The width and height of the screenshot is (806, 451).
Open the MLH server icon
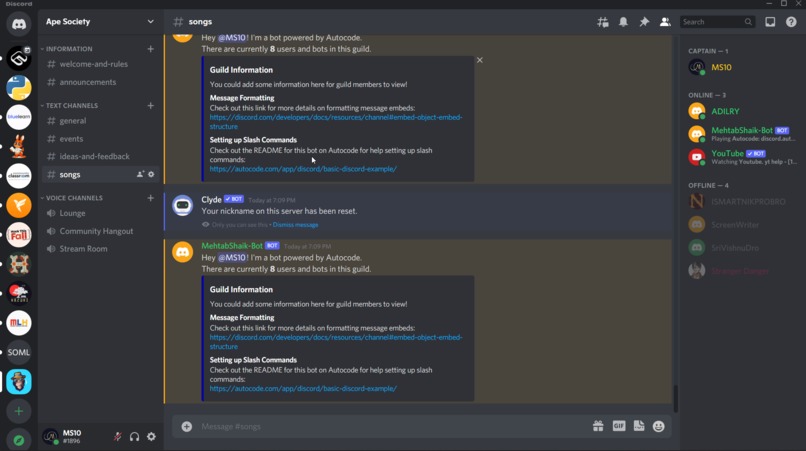[x=19, y=323]
